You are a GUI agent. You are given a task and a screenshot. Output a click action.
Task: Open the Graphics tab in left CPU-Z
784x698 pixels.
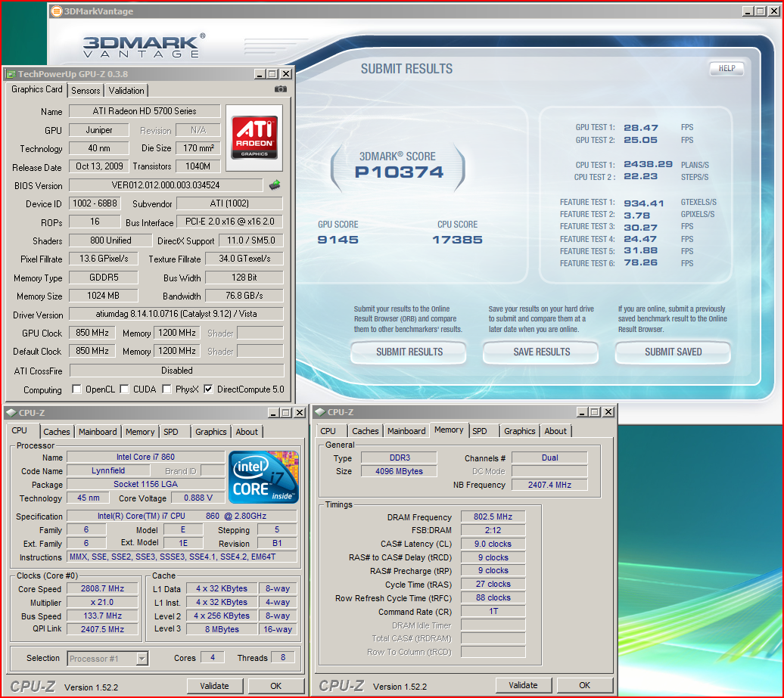[210, 432]
